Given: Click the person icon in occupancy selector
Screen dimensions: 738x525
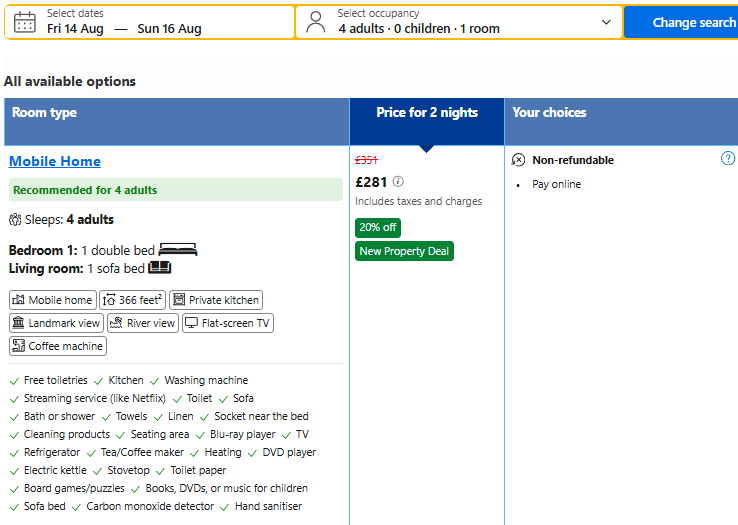Looking at the screenshot, I should (315, 22).
